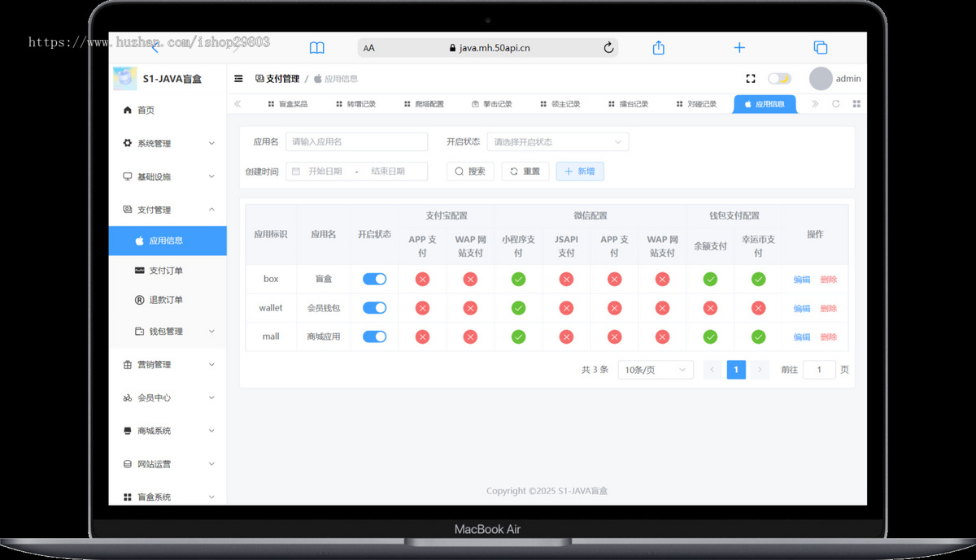Open the tab list grid icon at far right
The width and height of the screenshot is (976, 560).
(855, 104)
